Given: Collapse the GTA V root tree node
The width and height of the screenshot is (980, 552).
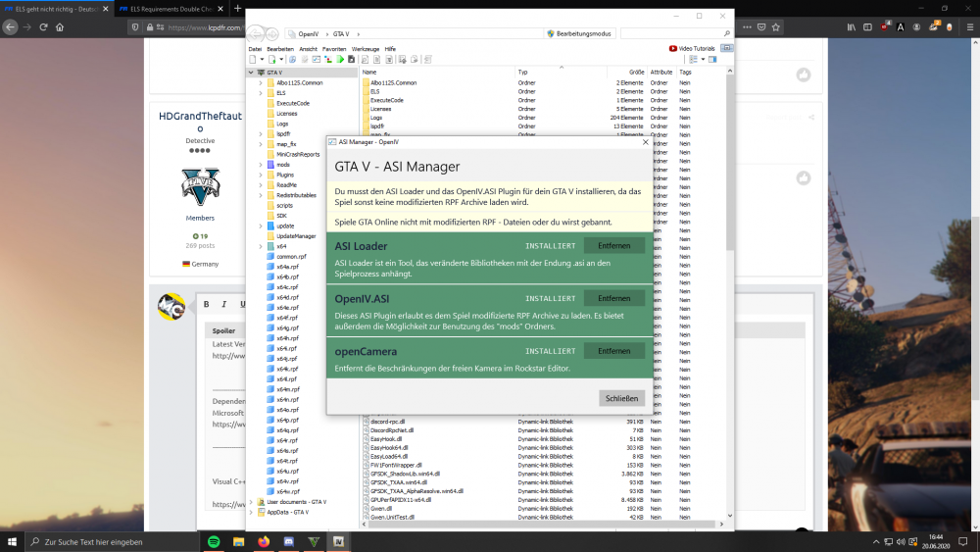Looking at the screenshot, I should click(251, 73).
